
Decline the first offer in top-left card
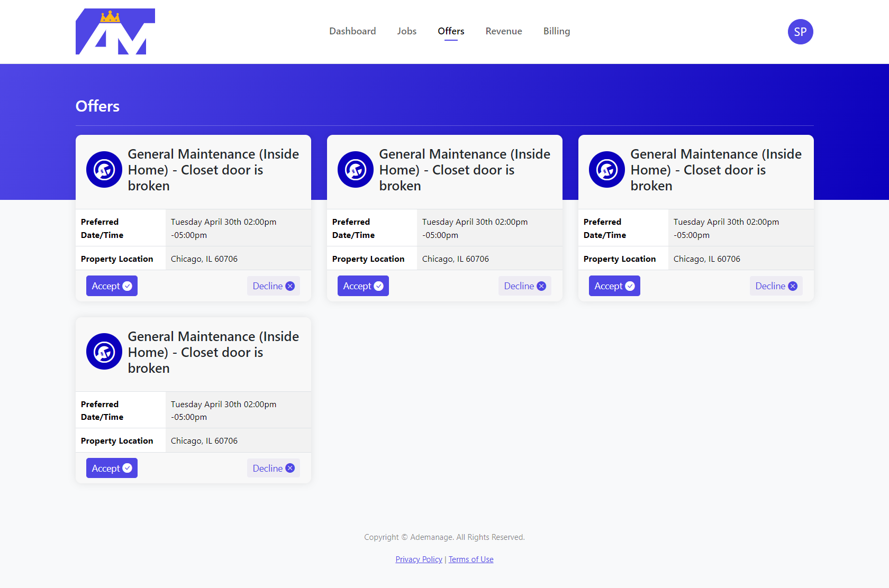click(x=273, y=286)
